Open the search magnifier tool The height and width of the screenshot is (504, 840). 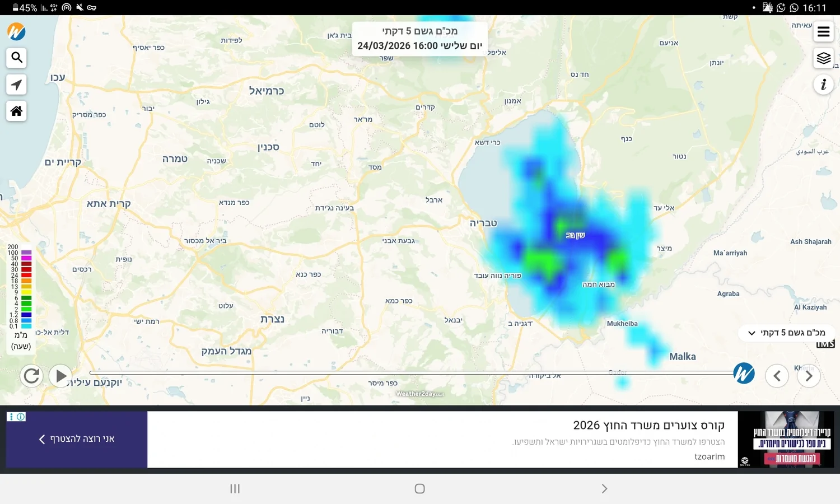pyautogui.click(x=17, y=58)
